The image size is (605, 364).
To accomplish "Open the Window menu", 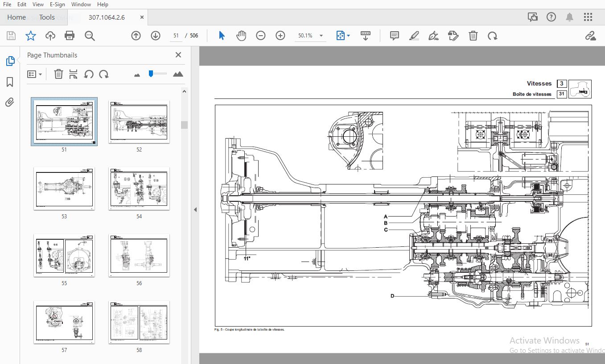I will coord(81,4).
